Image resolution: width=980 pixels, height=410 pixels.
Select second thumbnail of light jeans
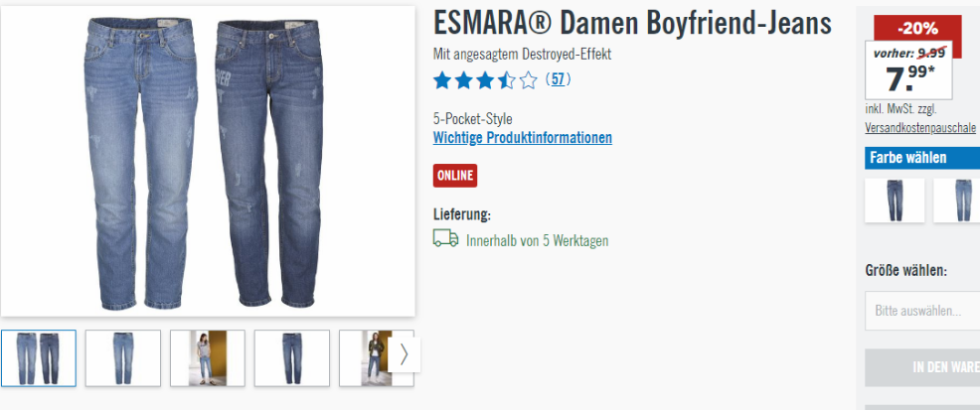click(123, 358)
